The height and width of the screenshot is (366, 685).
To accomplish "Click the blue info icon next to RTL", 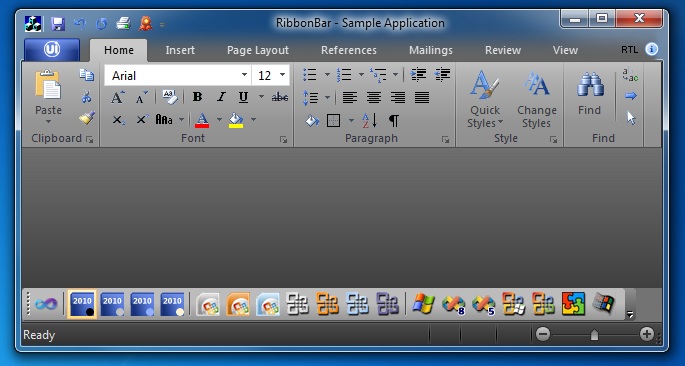I will [x=651, y=49].
